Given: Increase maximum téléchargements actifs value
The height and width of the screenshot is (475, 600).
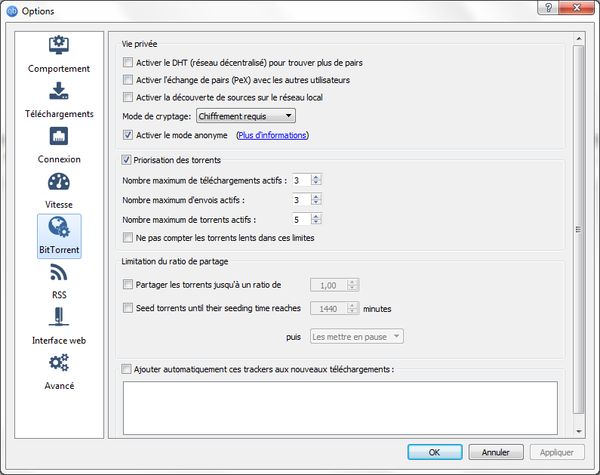Looking at the screenshot, I should click(x=316, y=177).
